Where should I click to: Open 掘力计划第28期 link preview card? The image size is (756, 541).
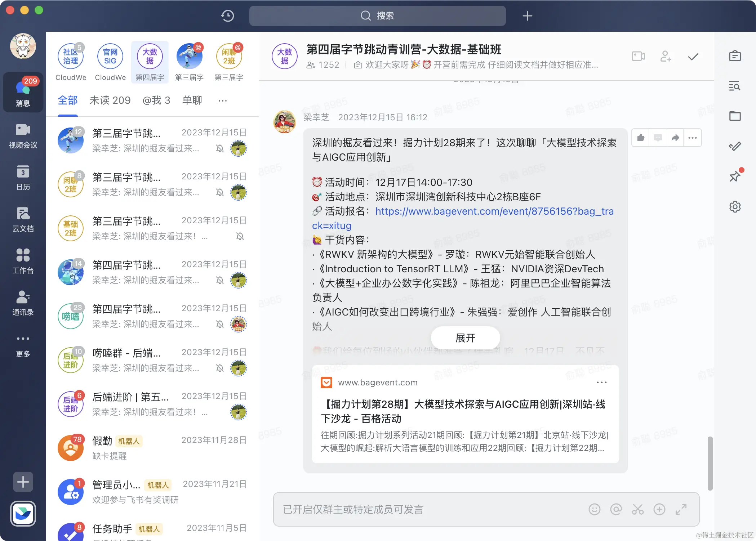(465, 414)
